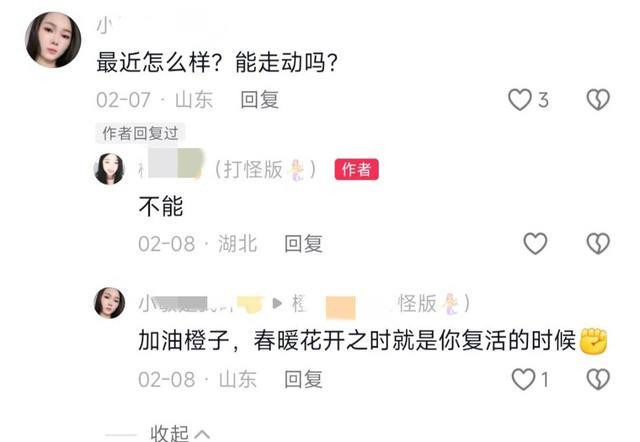Dislike the 加油橙子 comment
Image resolution: width=640 pixels, height=442 pixels.
click(598, 379)
